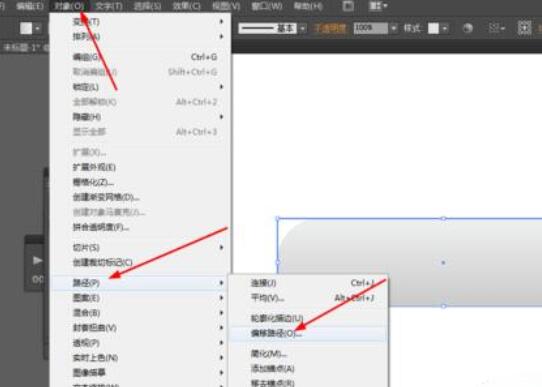542x387 pixels.
Task: Click the 基本 stroke brush definition box
Action: (268, 28)
